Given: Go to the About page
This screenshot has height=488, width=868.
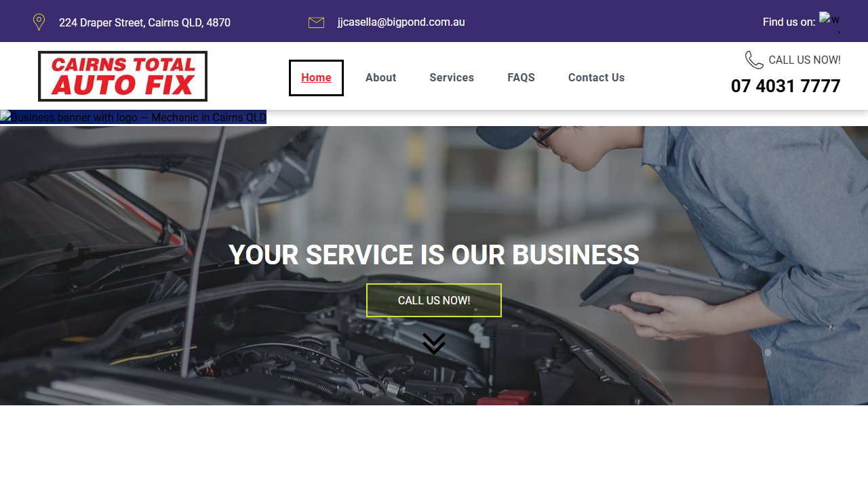Looking at the screenshot, I should click(x=381, y=78).
